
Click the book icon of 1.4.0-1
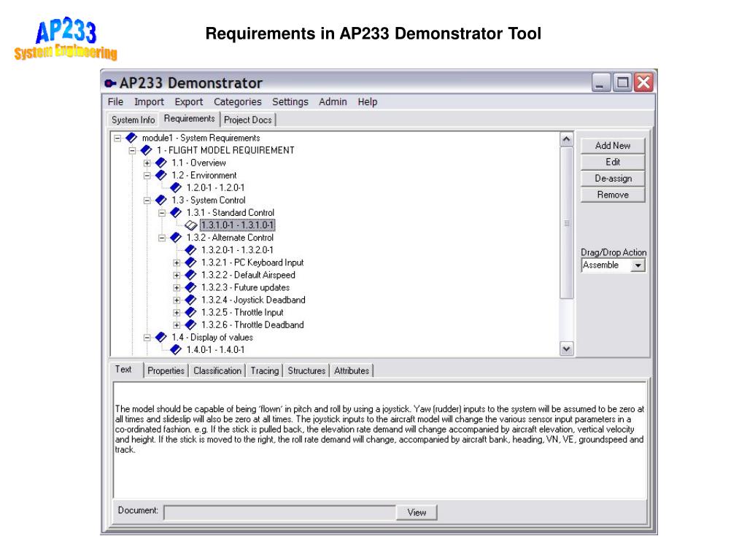click(x=176, y=349)
